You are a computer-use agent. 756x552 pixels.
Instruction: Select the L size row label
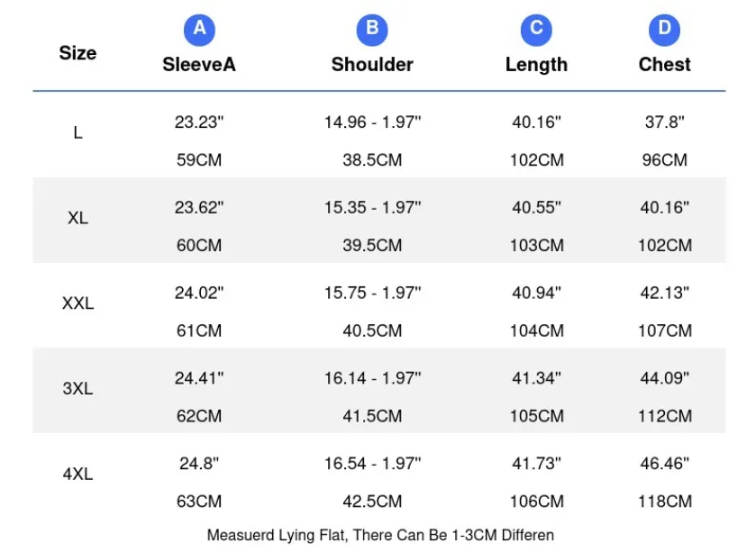[77, 132]
